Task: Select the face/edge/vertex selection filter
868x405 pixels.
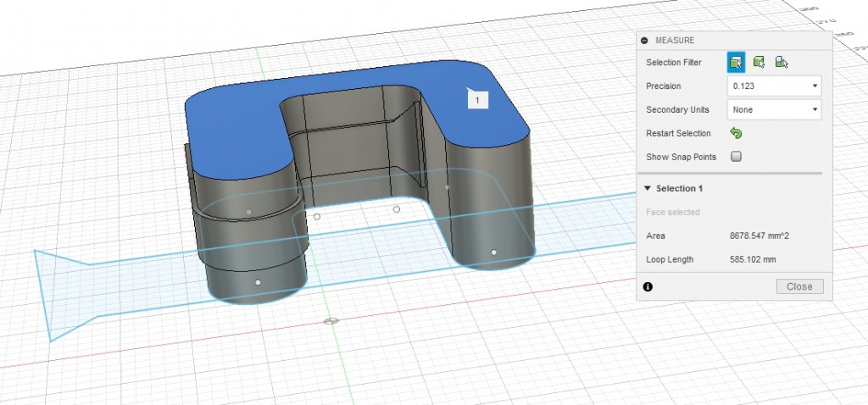Action: pos(736,62)
